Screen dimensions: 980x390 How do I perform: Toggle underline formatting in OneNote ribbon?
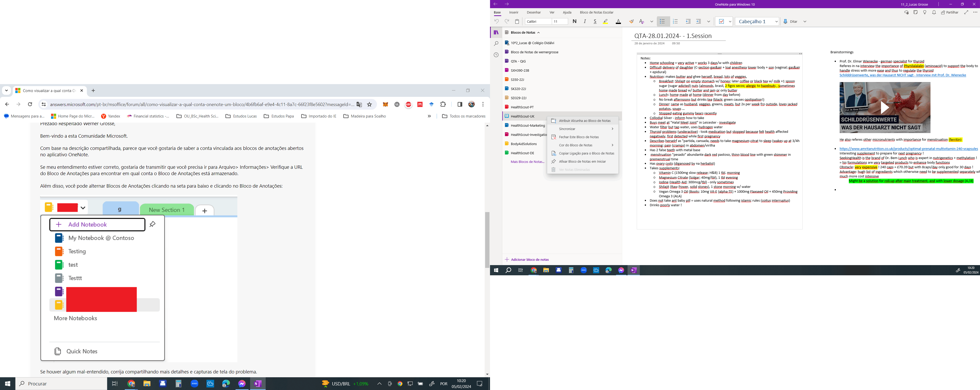[x=595, y=22]
